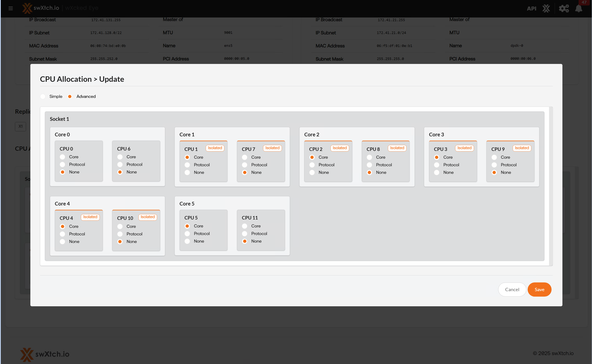The height and width of the screenshot is (364, 592).
Task: Set CPU 7 to Protocol
Action: point(245,165)
